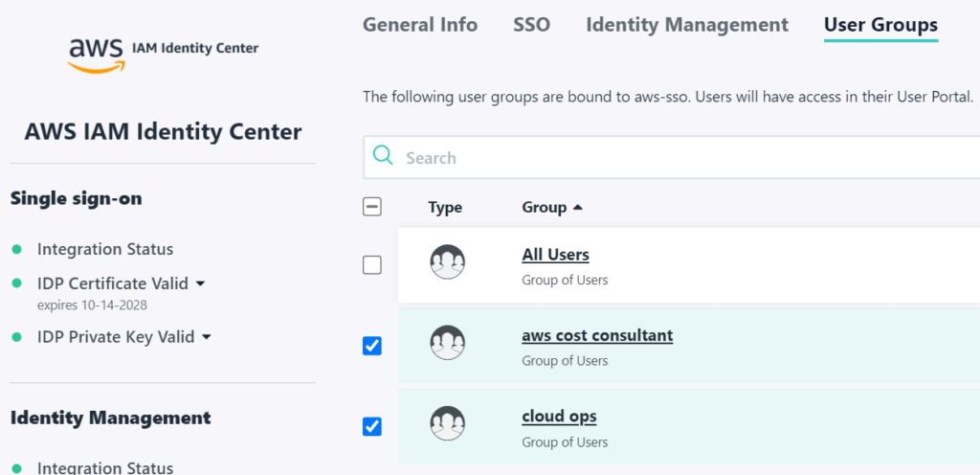Expand the IDP Private Key Valid dropdown arrow
The height and width of the screenshot is (475, 980).
[207, 337]
